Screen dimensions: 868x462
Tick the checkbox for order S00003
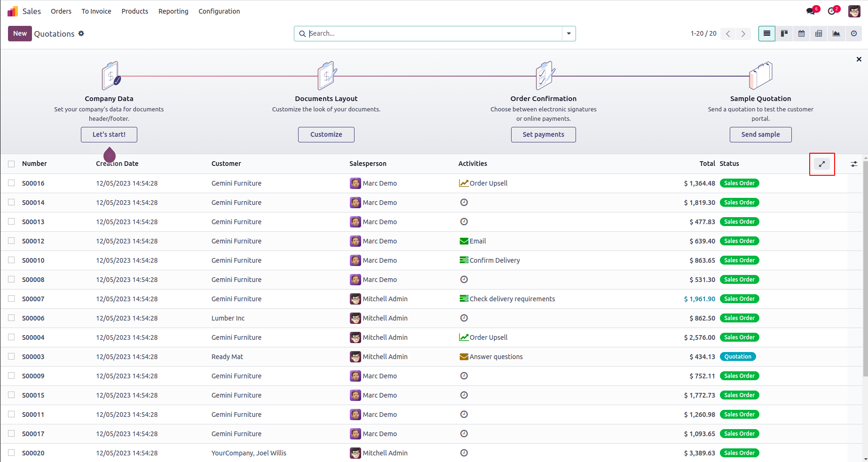point(11,356)
